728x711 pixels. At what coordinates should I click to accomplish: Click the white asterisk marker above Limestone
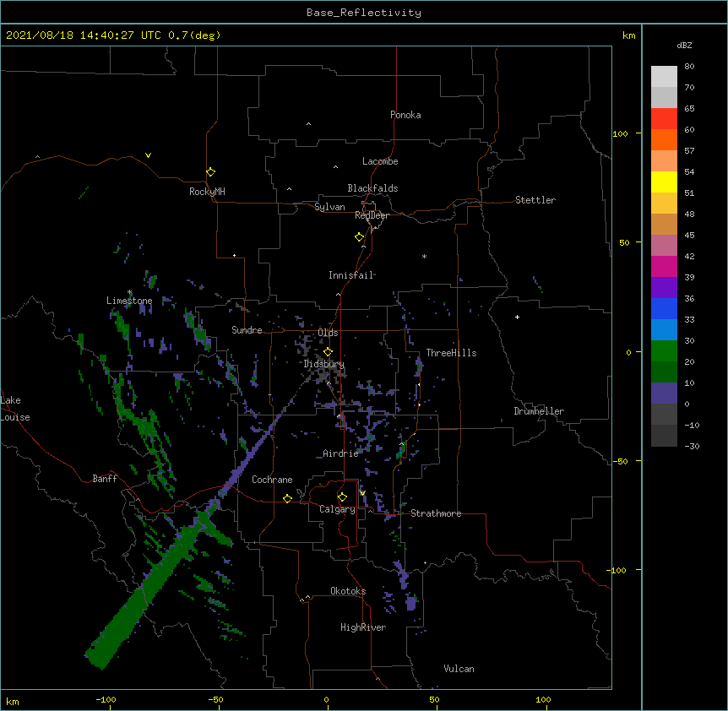click(130, 292)
